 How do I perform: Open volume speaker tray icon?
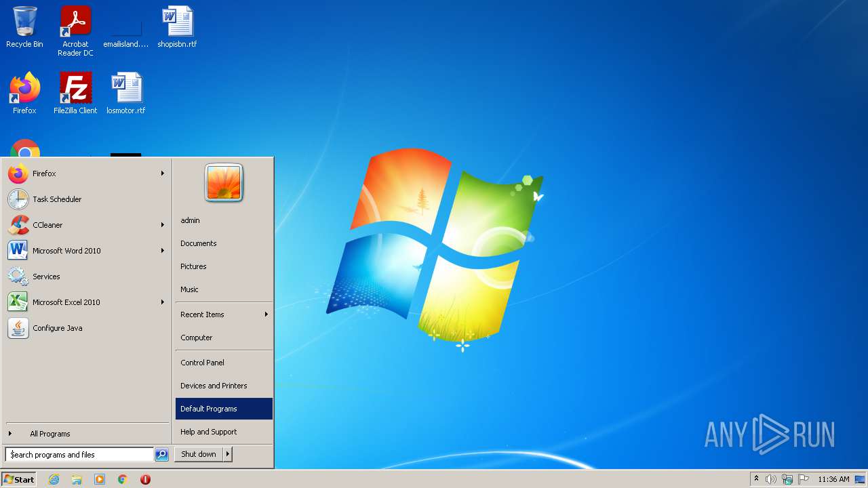click(x=771, y=479)
